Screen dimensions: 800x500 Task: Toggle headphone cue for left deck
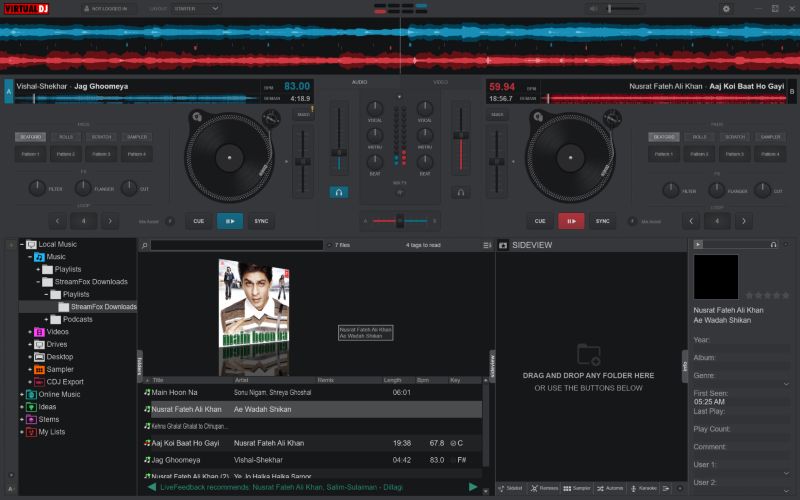(x=339, y=191)
